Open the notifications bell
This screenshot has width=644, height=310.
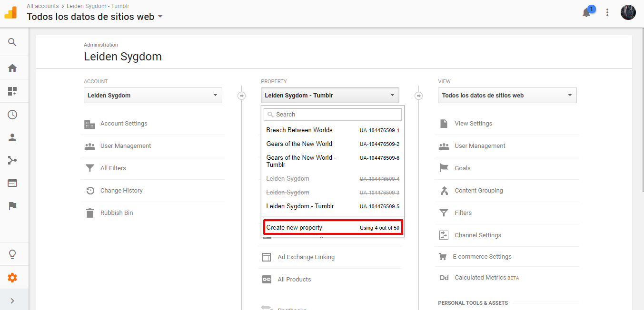[587, 13]
